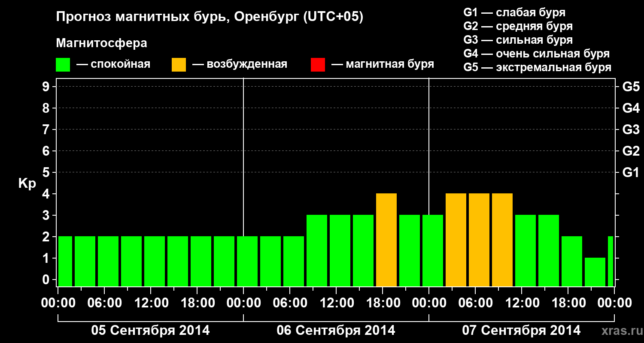Click the '18:00' time label of 06 Сентября
Viewport: 644px width, 343px height.
click(x=383, y=303)
